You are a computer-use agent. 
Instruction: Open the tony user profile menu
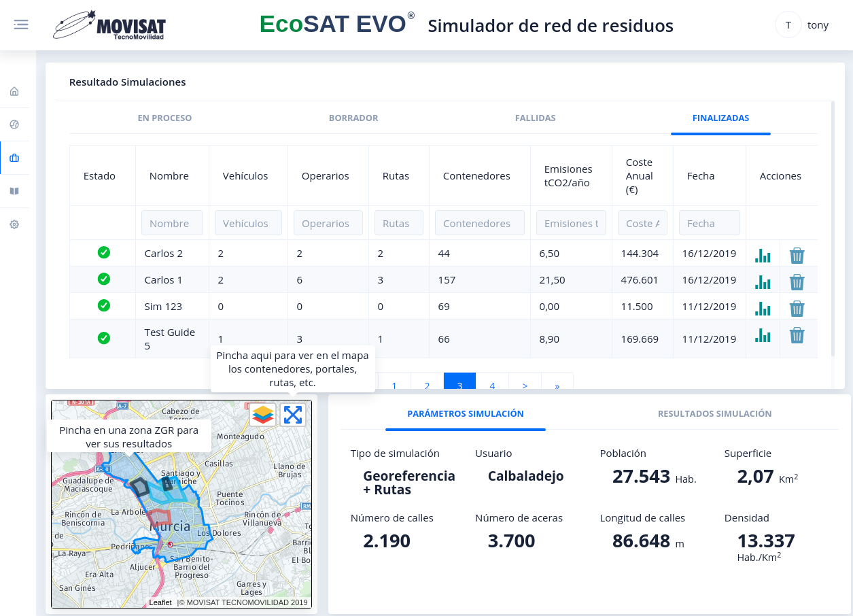tap(803, 25)
